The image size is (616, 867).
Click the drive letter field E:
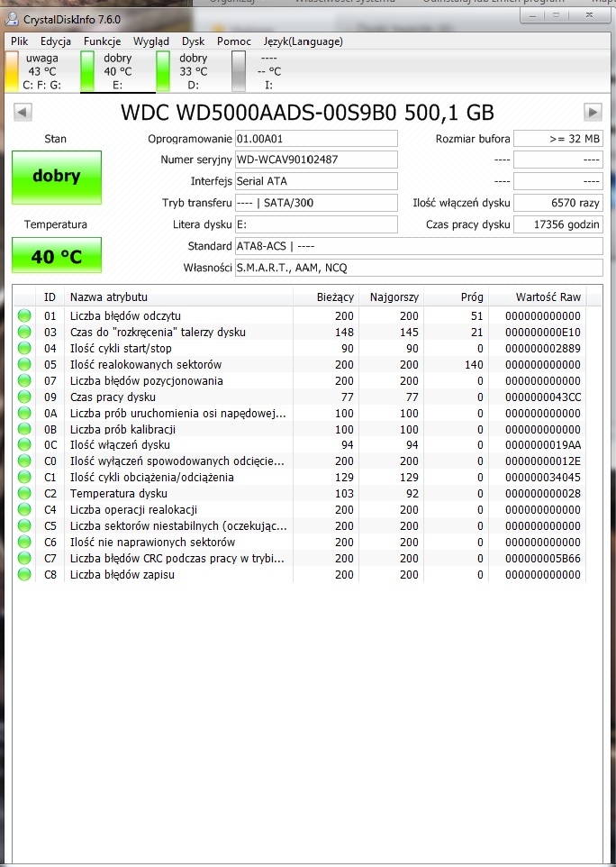[316, 224]
